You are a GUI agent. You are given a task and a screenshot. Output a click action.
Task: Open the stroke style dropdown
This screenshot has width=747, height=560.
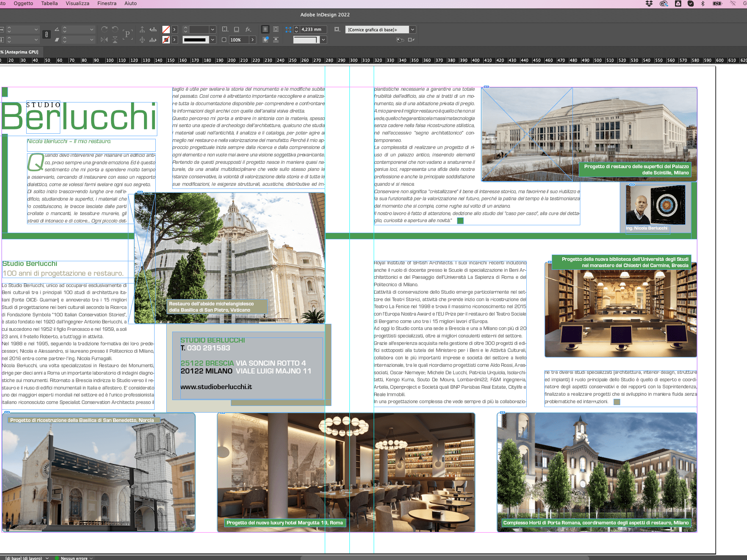(x=212, y=39)
